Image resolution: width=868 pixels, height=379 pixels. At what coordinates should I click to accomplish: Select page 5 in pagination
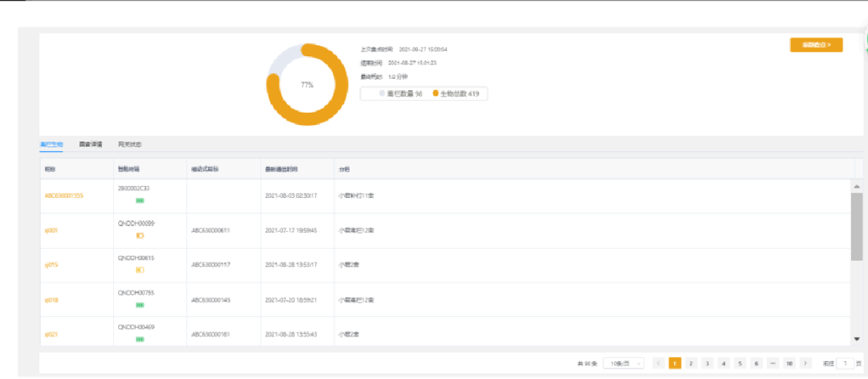740,364
